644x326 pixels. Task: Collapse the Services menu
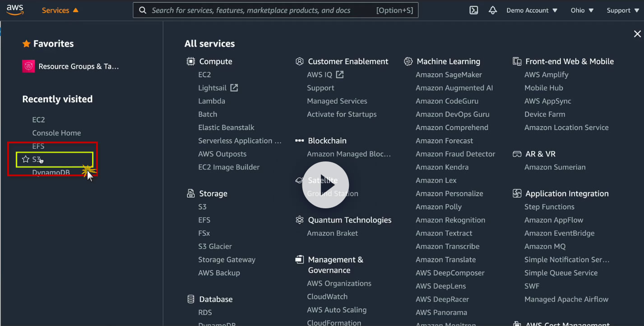[60, 10]
